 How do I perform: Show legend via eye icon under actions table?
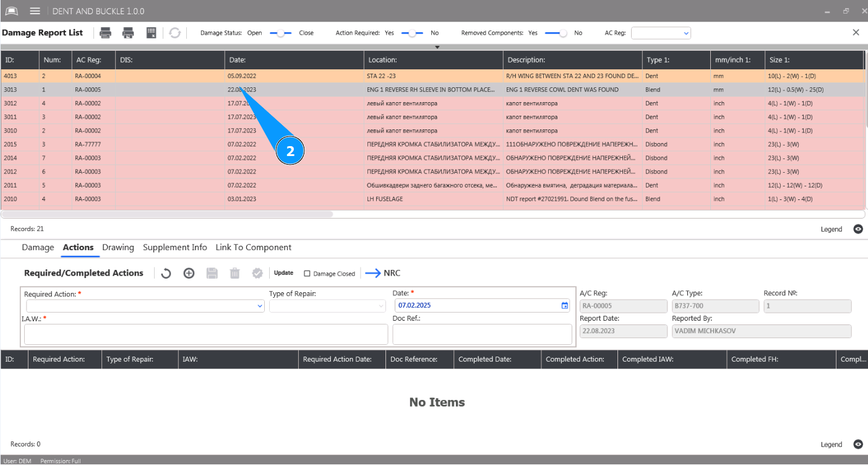(x=858, y=444)
